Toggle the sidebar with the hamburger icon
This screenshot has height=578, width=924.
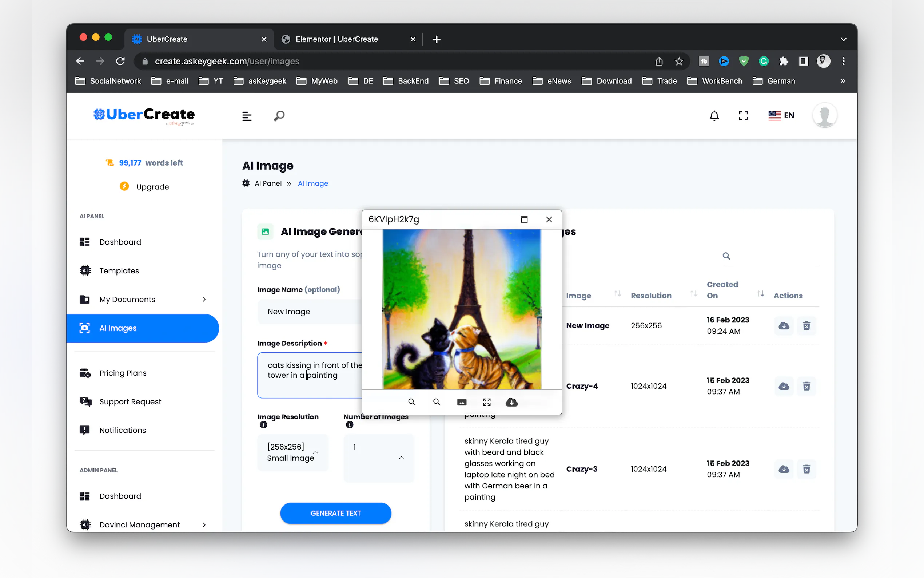click(x=247, y=115)
